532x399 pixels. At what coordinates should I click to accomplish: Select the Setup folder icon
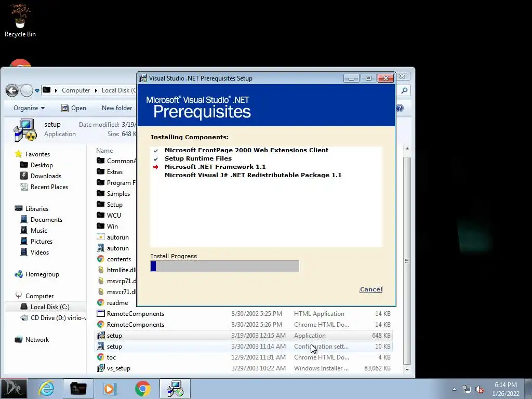tap(100, 204)
